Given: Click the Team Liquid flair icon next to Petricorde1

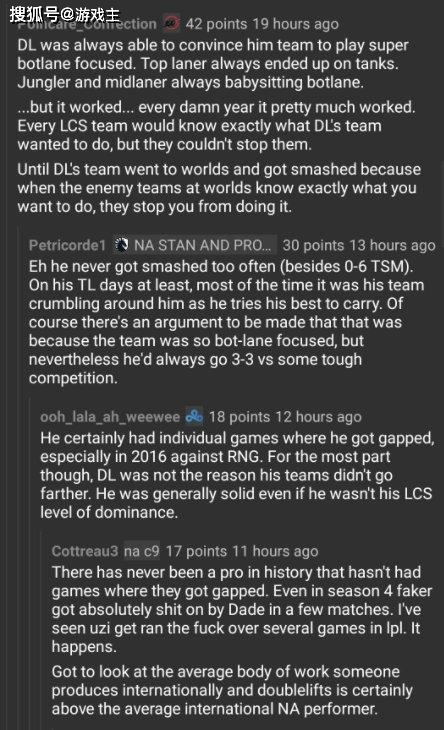Looking at the screenshot, I should (121, 245).
